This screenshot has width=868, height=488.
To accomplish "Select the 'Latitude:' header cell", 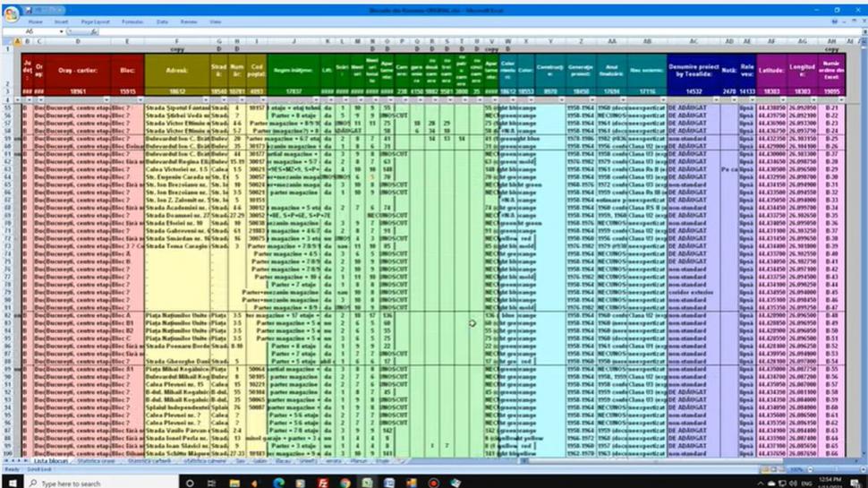I will 771,71.
